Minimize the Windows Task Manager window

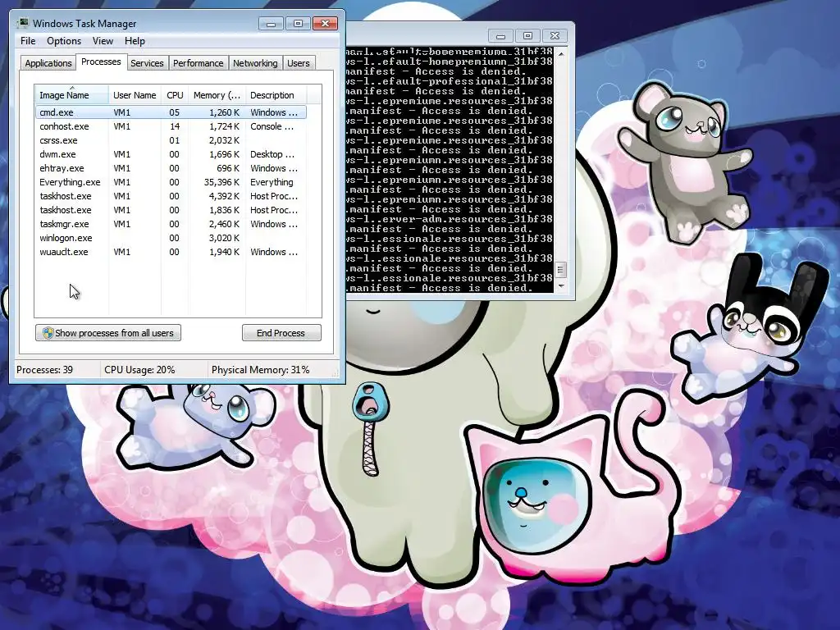tap(271, 24)
